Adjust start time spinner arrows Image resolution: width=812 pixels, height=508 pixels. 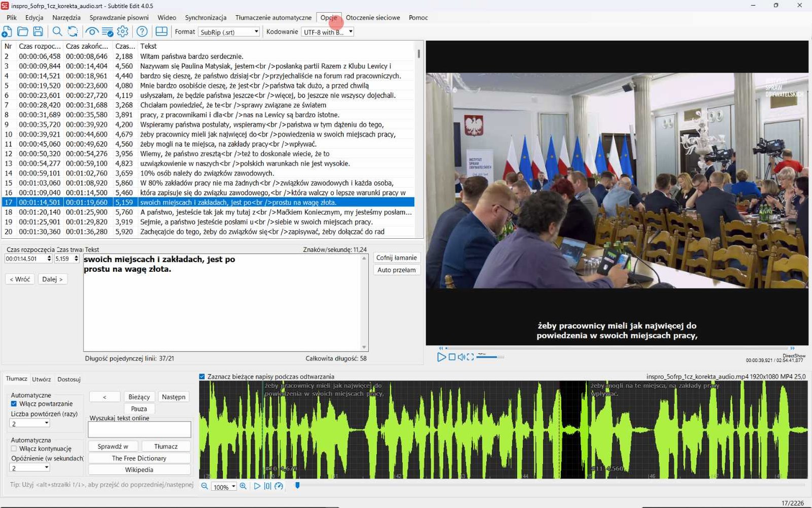point(49,259)
